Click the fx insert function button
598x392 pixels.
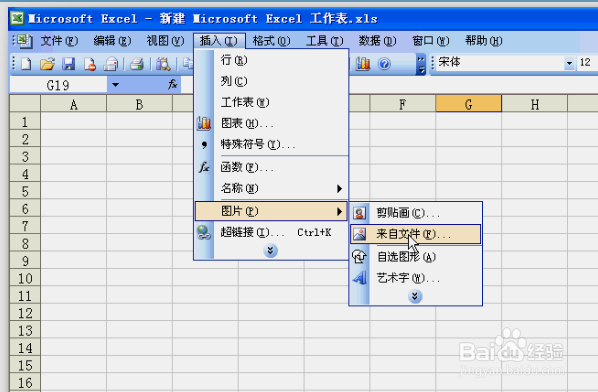coord(172,84)
